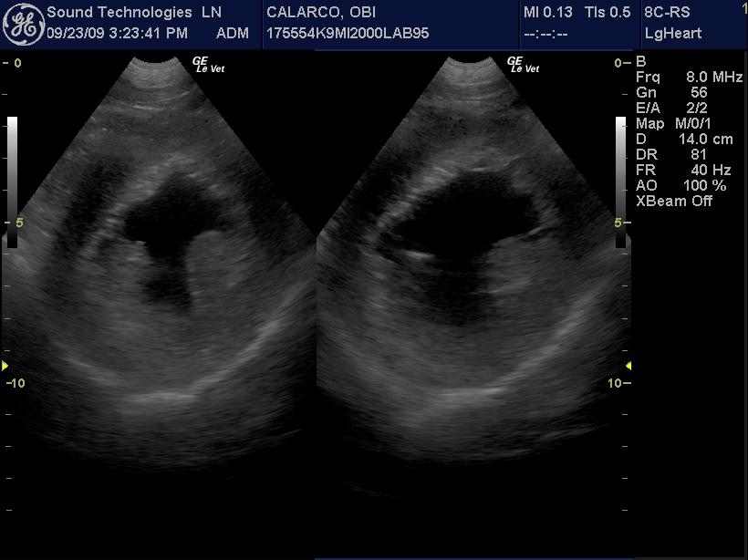The image size is (748, 560).
Task: Click the B mode indicator
Action: pyautogui.click(x=640, y=62)
